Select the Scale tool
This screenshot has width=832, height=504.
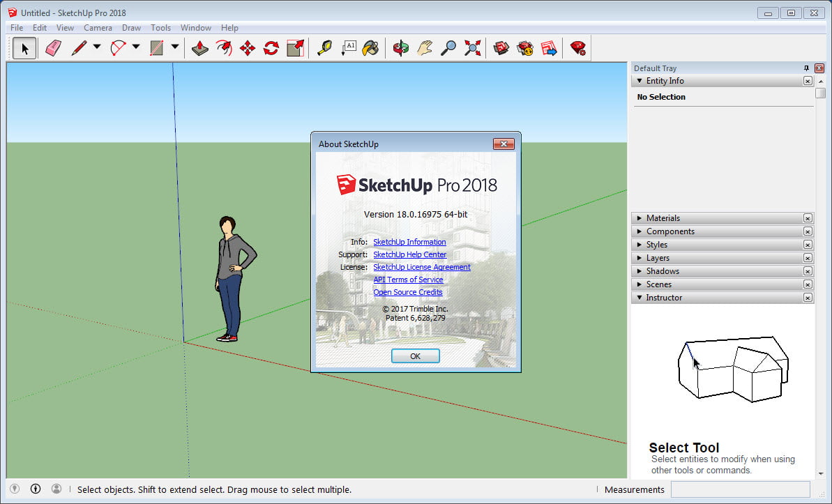pyautogui.click(x=295, y=48)
